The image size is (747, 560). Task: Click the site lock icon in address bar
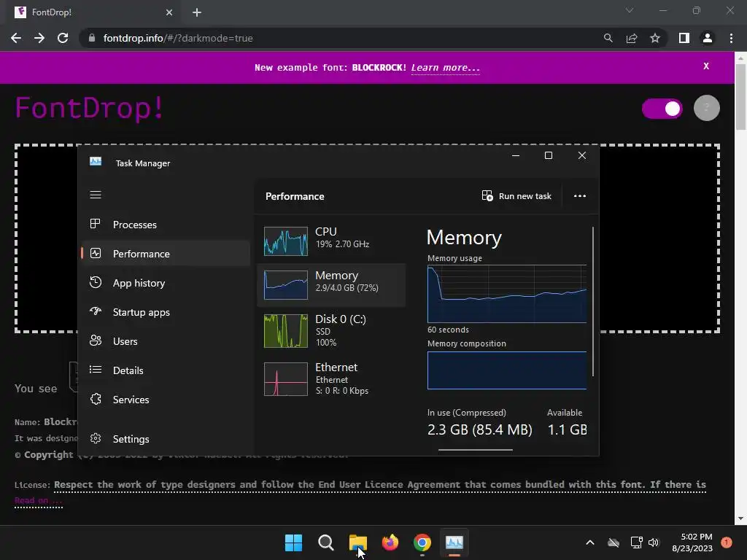point(92,38)
